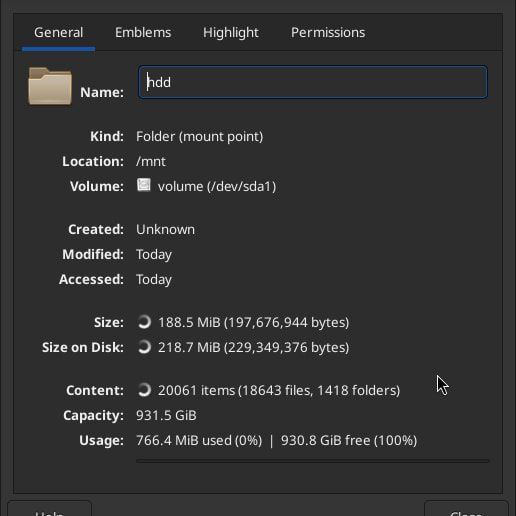Screen dimensions: 516x516
Task: Click the "/mnt" location value
Action: (151, 162)
